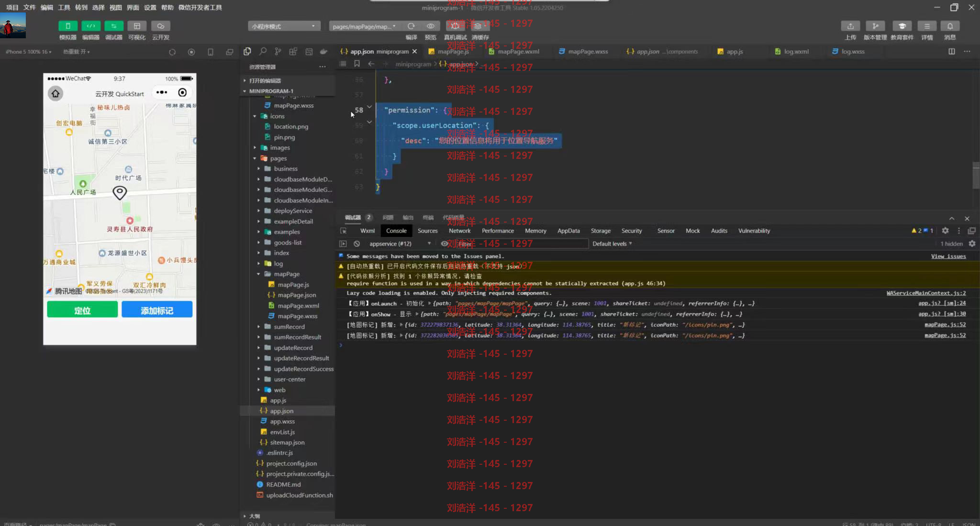Screen dimensions: 980x526
Task: Click the map pin marker in simulator
Action: click(x=120, y=192)
